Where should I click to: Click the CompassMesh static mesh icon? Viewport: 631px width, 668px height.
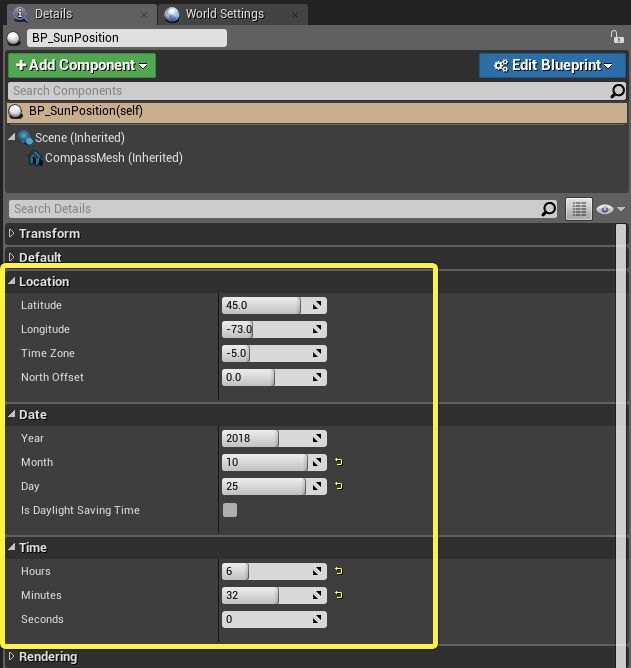[x=35, y=158]
